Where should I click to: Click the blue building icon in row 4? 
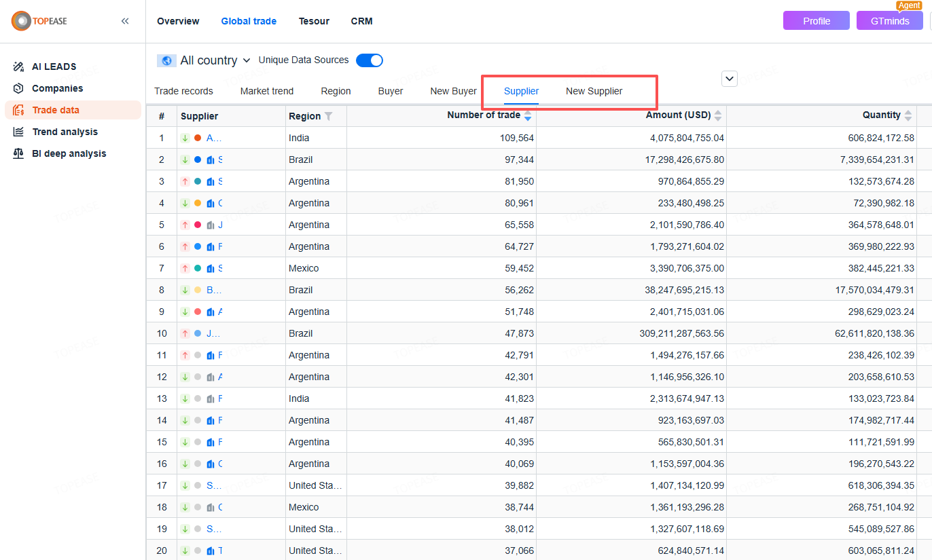[x=211, y=203]
